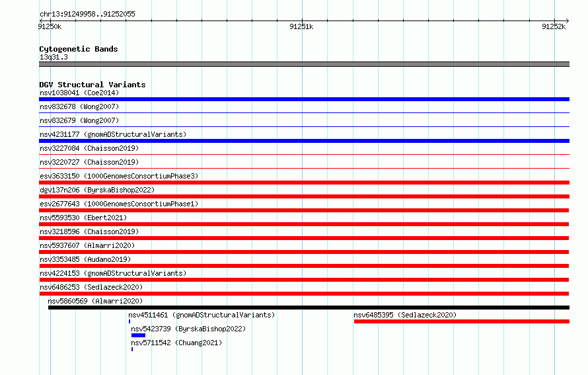Select the dgv137n206 red bar
The image size is (588, 375).
tap(304, 196)
